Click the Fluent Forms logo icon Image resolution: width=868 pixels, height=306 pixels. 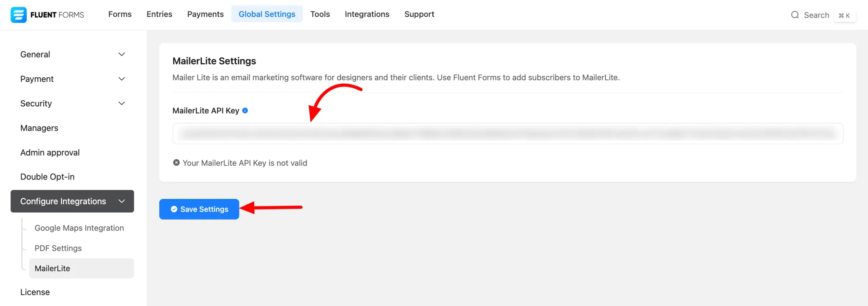click(18, 15)
